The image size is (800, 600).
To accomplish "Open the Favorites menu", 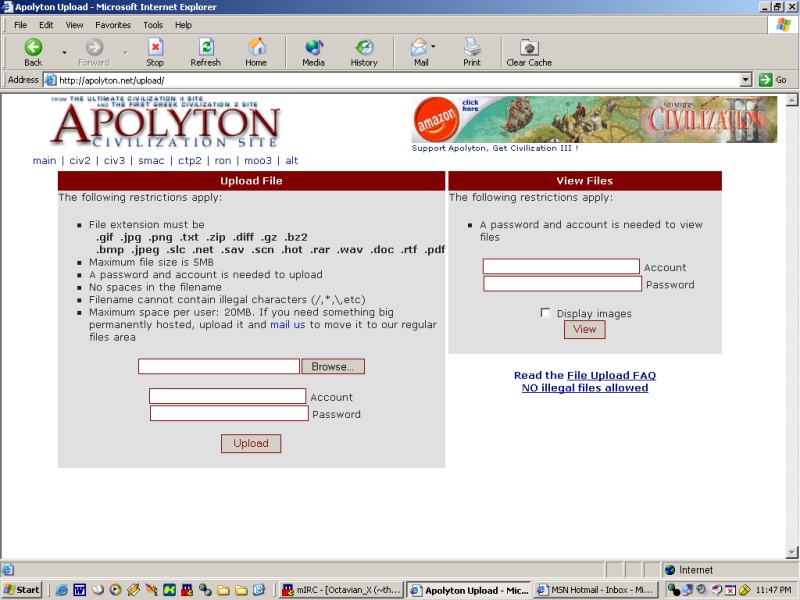I will click(113, 25).
